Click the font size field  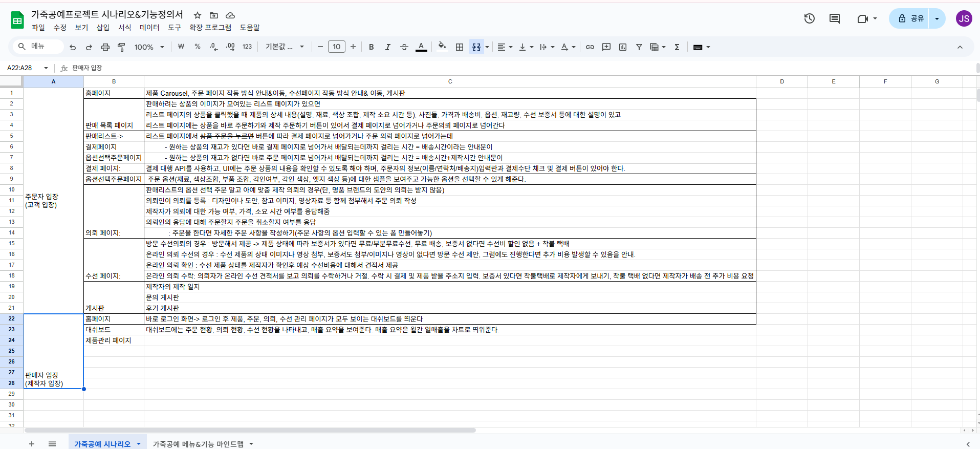click(x=337, y=47)
